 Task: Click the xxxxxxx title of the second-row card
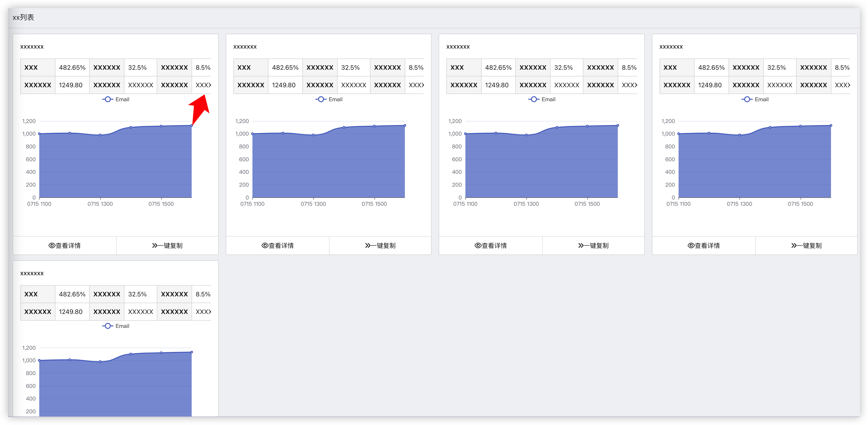32,273
